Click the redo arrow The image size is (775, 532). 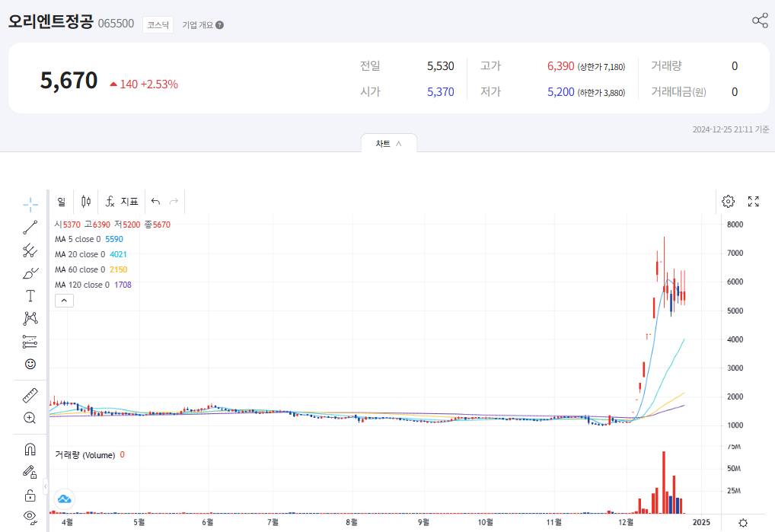(174, 202)
